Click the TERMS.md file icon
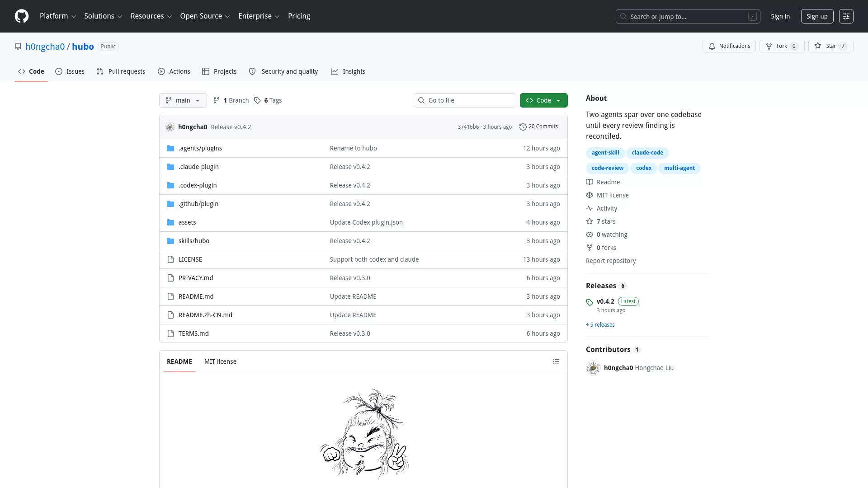Screen dimensions: 868x488 point(170,333)
